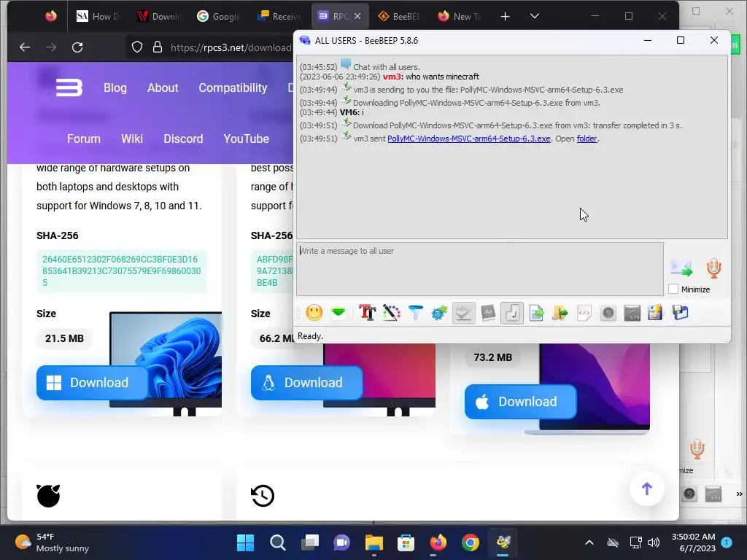Click the history clock icon

(263, 496)
